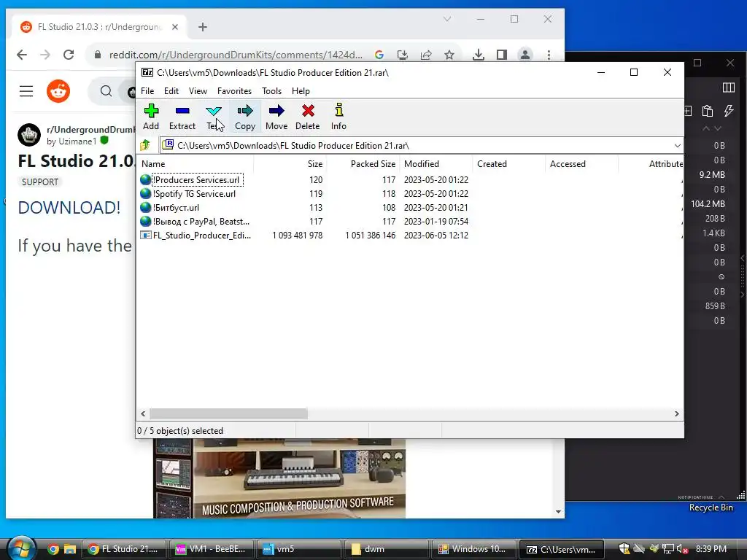Open the Reddit hamburger menu
The image size is (747, 560).
point(26,91)
